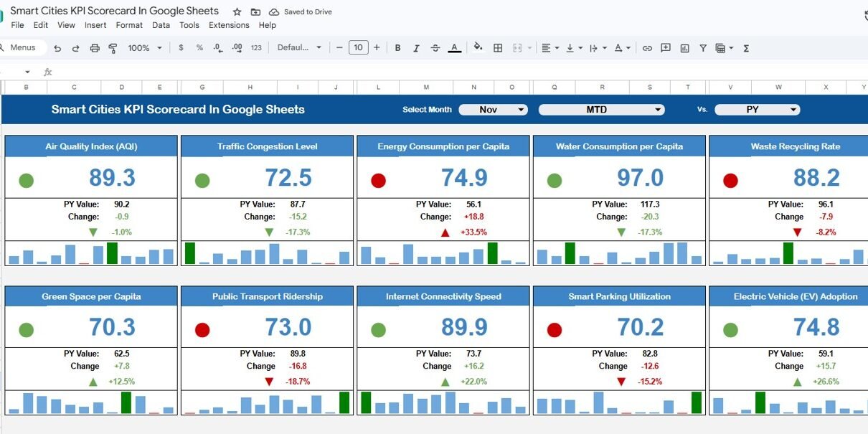Screen dimensions: 868x434
Task: Click the Print icon
Action: pyautogui.click(x=95, y=48)
